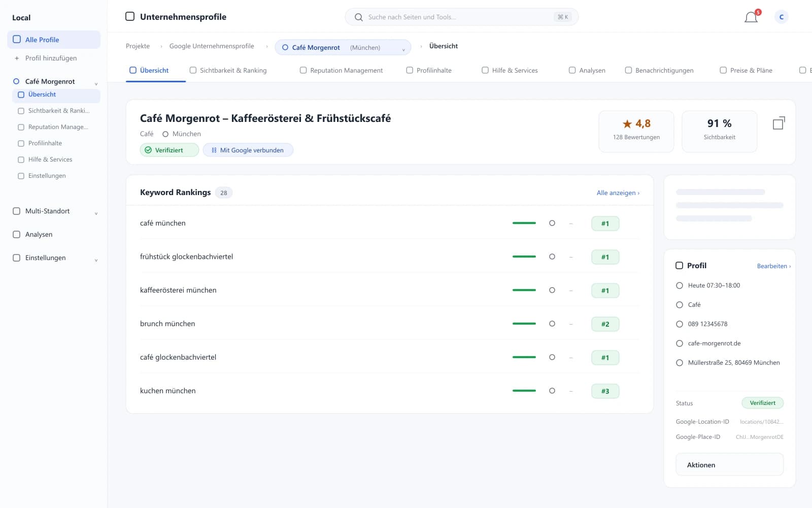The width and height of the screenshot is (812, 508).
Task: Click Projekte in the breadcrumb
Action: point(138,46)
